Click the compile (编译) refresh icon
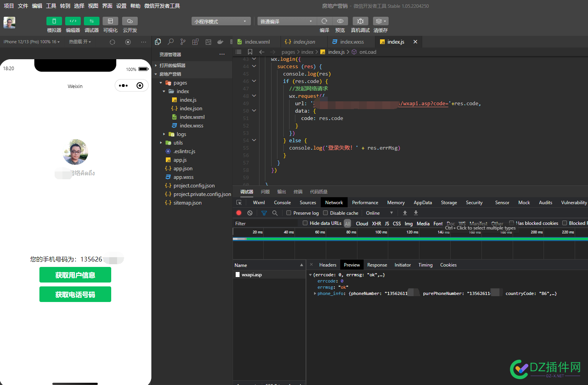Screen dimensions: 588x385 click(x=324, y=21)
